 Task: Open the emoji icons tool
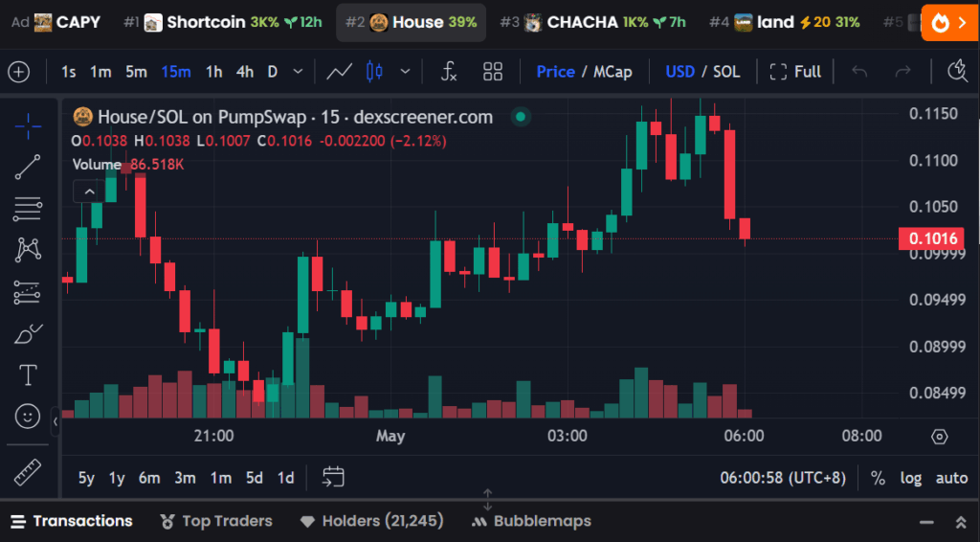pos(28,417)
